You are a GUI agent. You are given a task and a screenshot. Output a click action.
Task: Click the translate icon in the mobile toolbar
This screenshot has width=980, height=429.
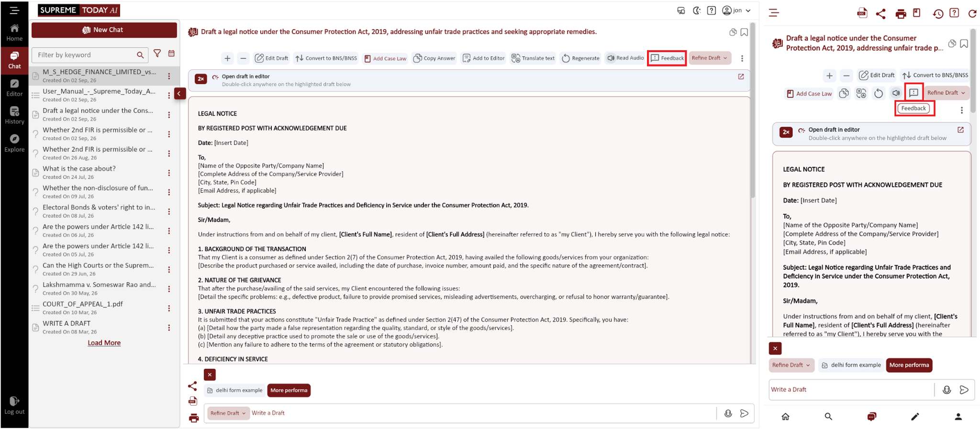(861, 93)
